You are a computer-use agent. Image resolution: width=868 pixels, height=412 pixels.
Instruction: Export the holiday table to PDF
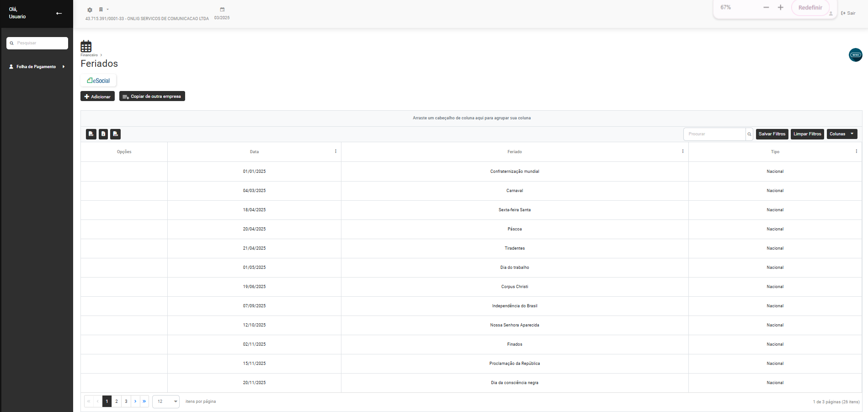(91, 134)
